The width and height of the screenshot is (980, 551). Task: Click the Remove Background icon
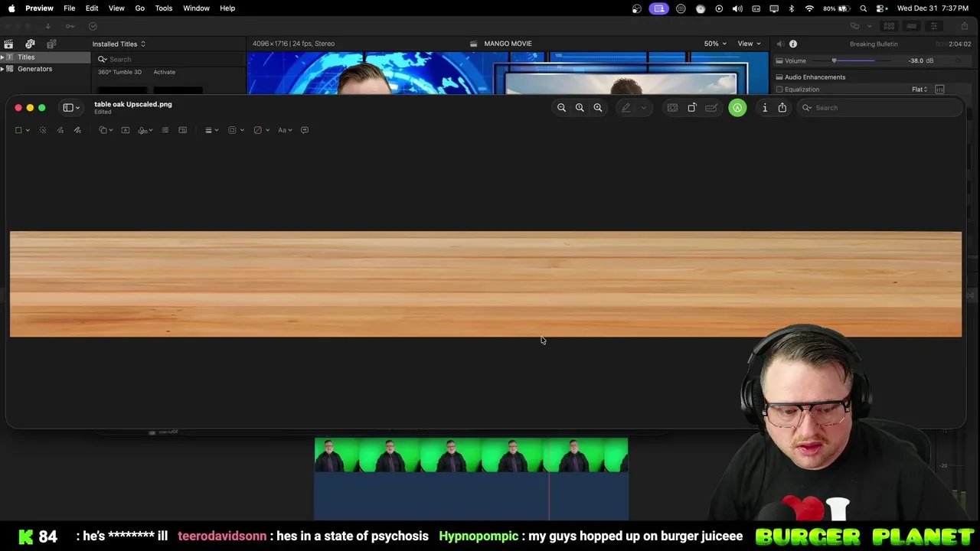pos(672,108)
